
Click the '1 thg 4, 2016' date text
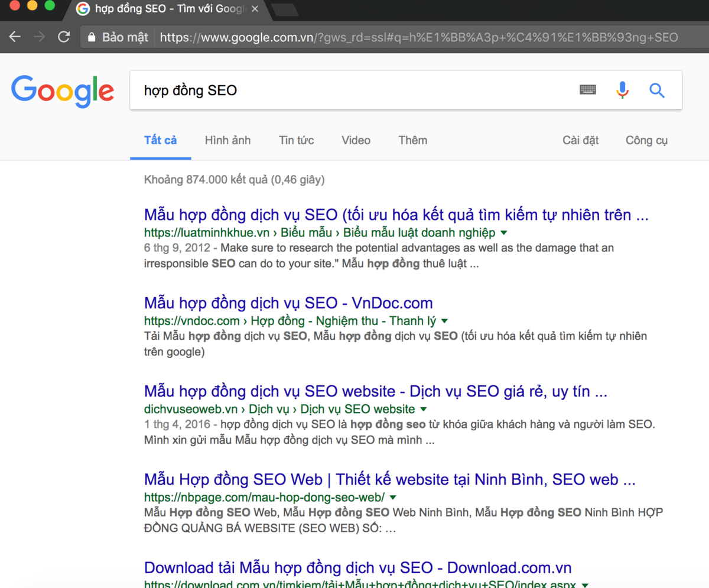tap(177, 424)
